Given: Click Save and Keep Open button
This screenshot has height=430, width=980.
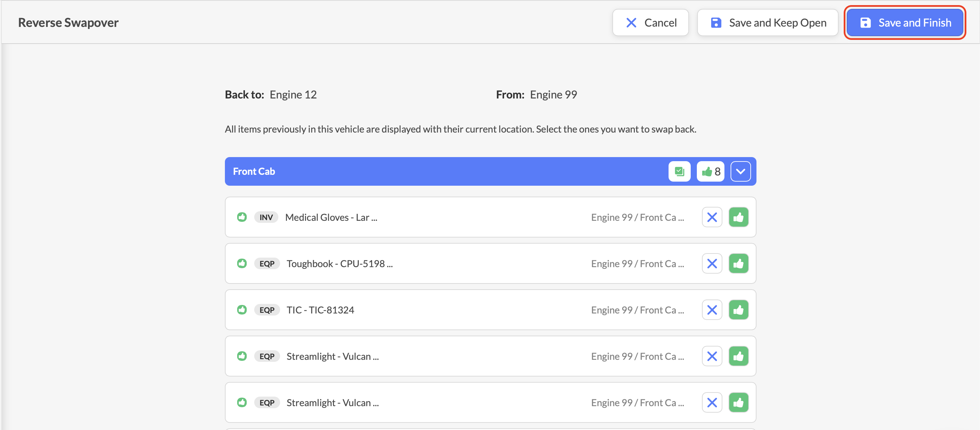Looking at the screenshot, I should (767, 22).
